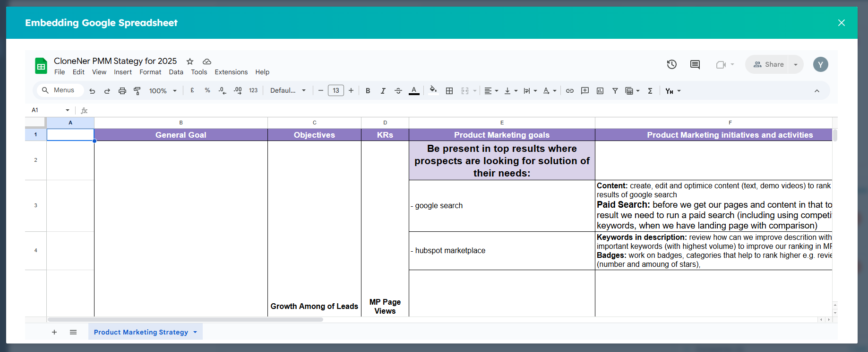The height and width of the screenshot is (352, 868).
Task: Select column B header
Action: pos(181,123)
